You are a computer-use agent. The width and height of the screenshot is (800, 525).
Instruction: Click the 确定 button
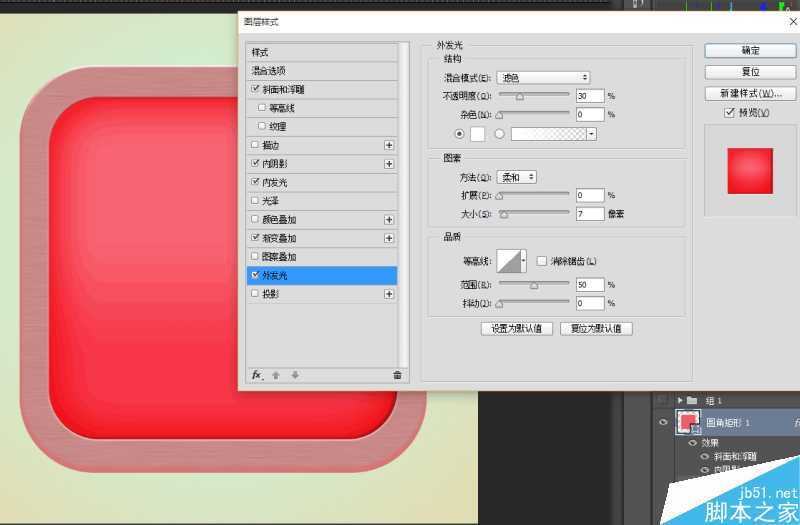tap(750, 51)
